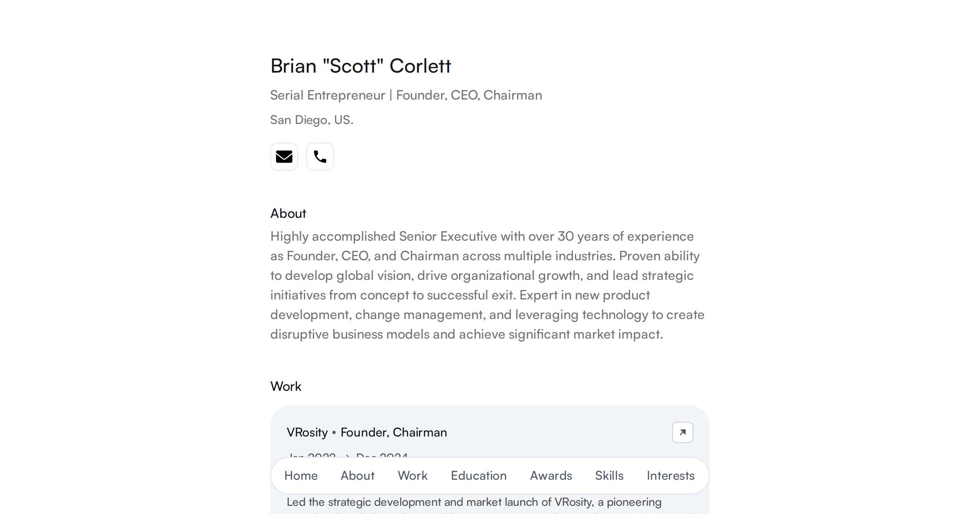Open the diagonal arrow in the work entry
Image resolution: width=980 pixels, height=514 pixels.
[682, 432]
